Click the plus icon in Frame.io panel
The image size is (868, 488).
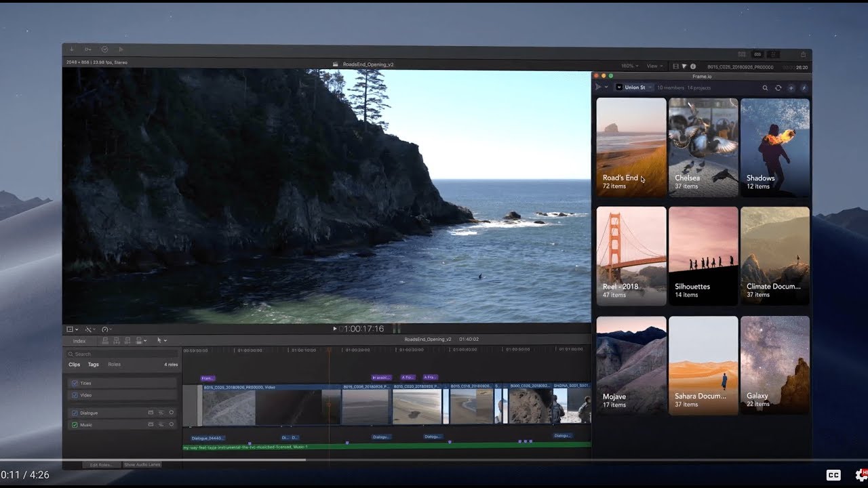point(791,87)
